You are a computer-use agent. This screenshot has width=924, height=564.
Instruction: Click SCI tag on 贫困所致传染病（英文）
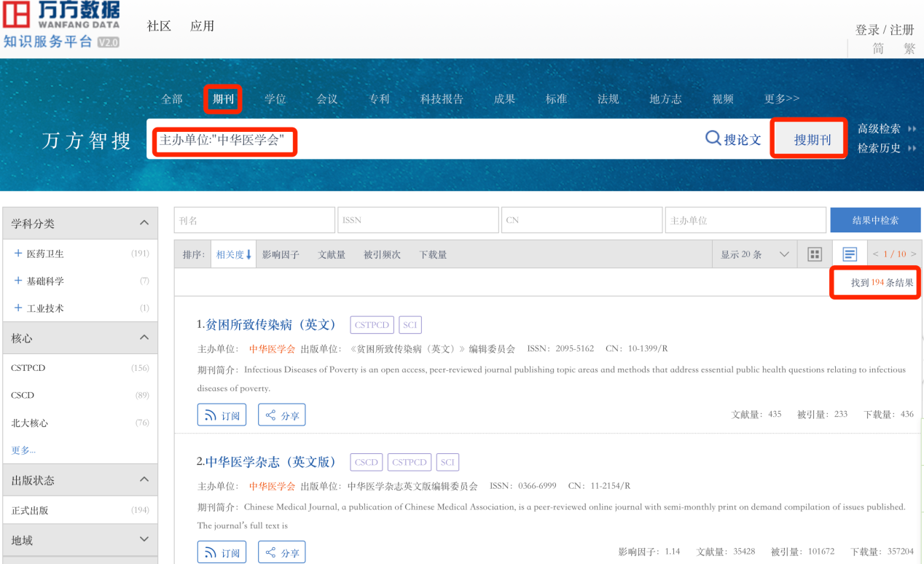[410, 325]
